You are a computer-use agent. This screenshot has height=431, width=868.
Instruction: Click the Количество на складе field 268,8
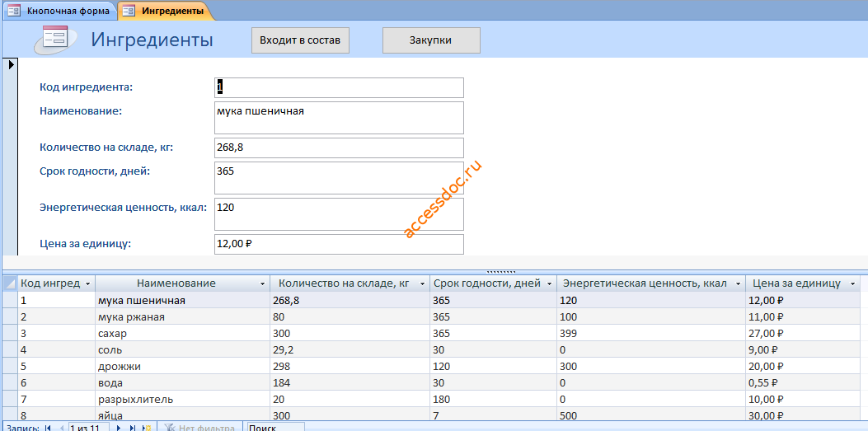point(339,148)
